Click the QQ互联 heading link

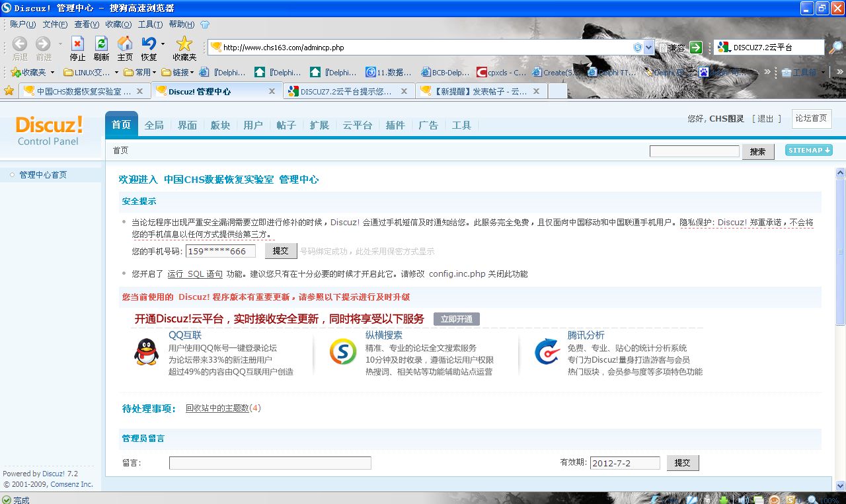185,335
